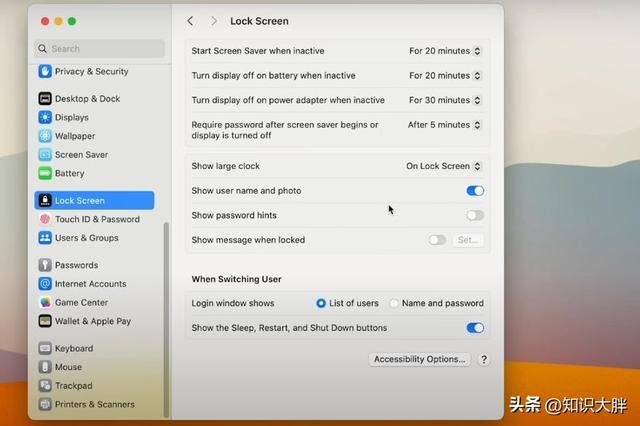The width and height of the screenshot is (640, 426).
Task: Open Displays settings sun icon
Action: 45,117
